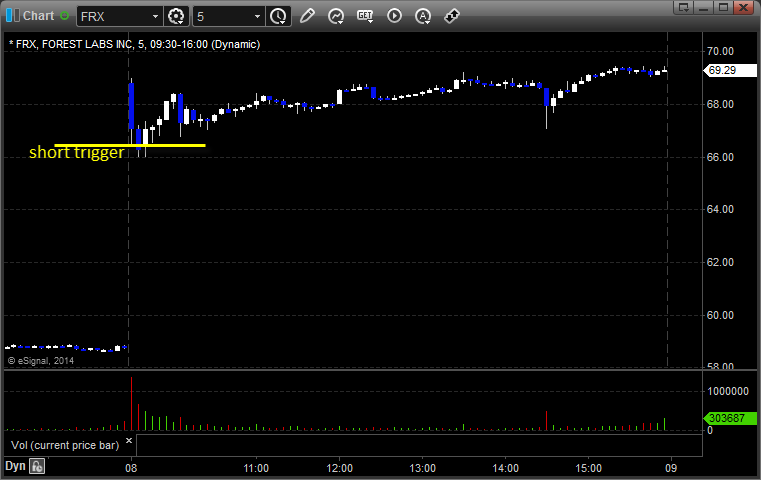Image resolution: width=761 pixels, height=480 pixels.
Task: Open the GET studies menu
Action: point(365,16)
